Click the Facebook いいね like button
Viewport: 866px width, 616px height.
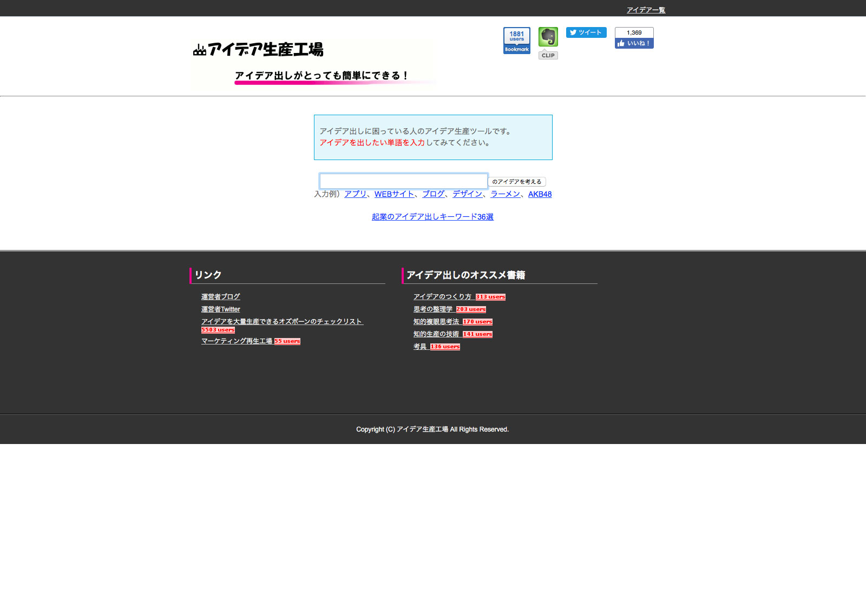pyautogui.click(x=634, y=43)
